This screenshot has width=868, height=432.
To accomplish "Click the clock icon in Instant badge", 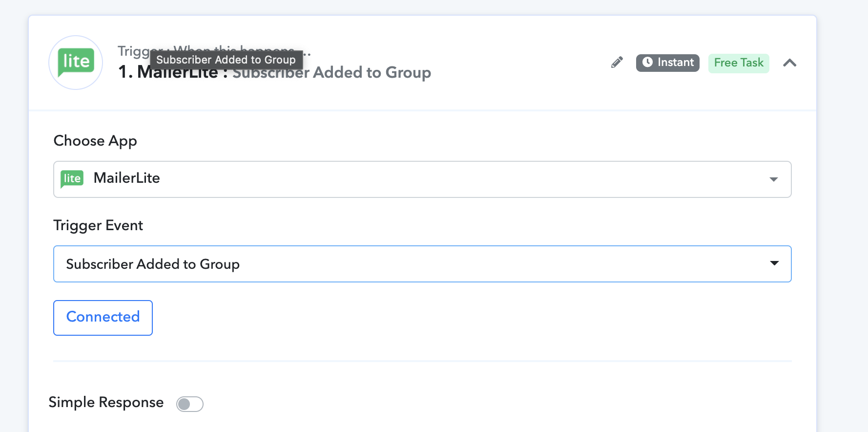I will point(647,62).
